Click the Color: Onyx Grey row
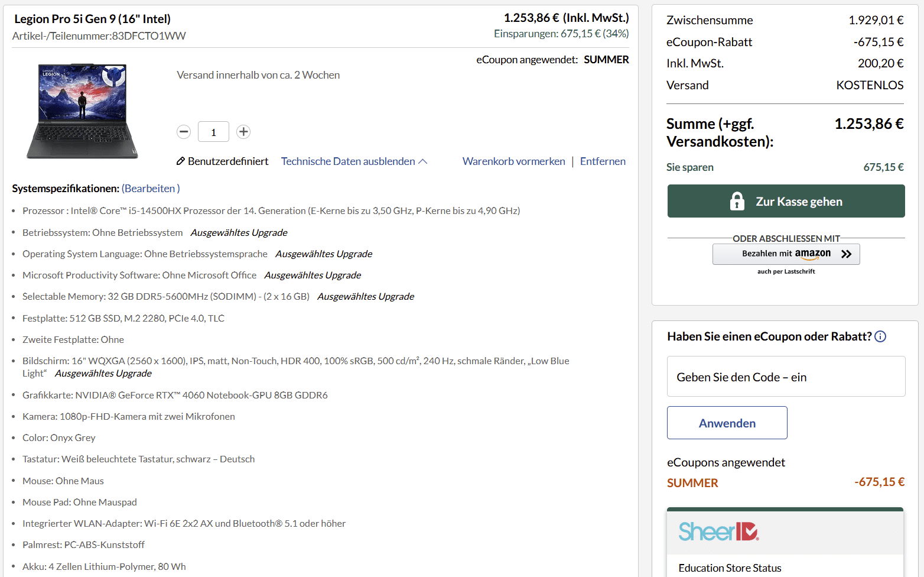Screen dimensions: 924x577 (59, 437)
